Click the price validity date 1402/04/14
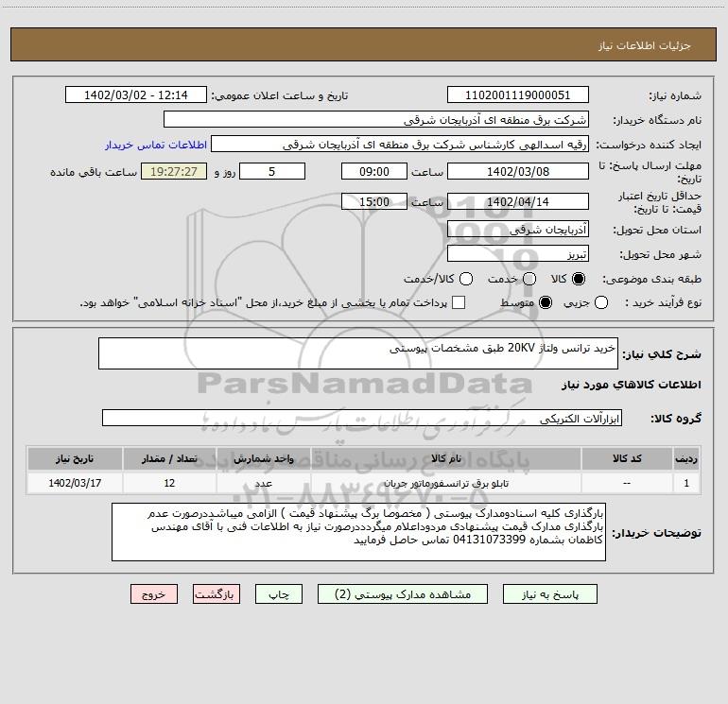Image resolution: width=728 pixels, height=704 pixels. point(518,201)
